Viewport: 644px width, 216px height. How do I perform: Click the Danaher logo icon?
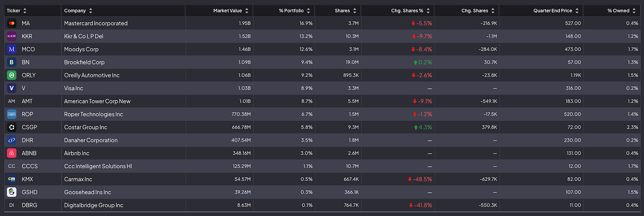(12, 140)
